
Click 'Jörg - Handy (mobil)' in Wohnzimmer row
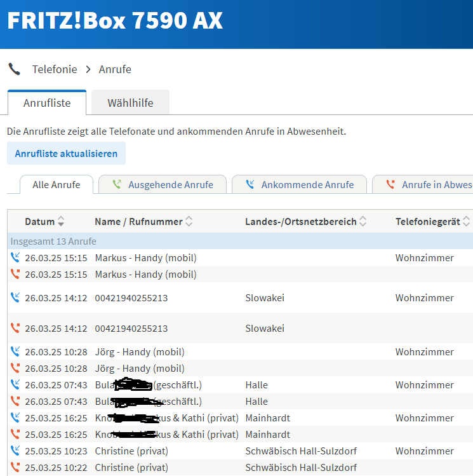[140, 352]
